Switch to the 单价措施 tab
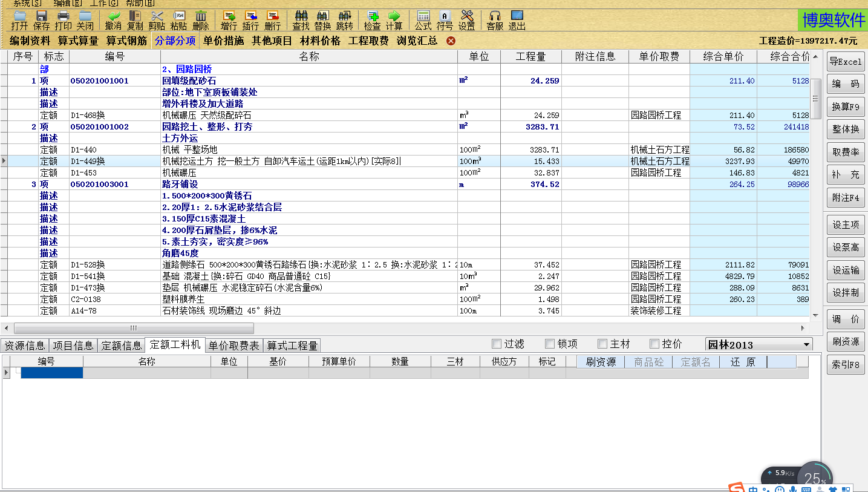The height and width of the screenshot is (492, 868). coord(224,41)
